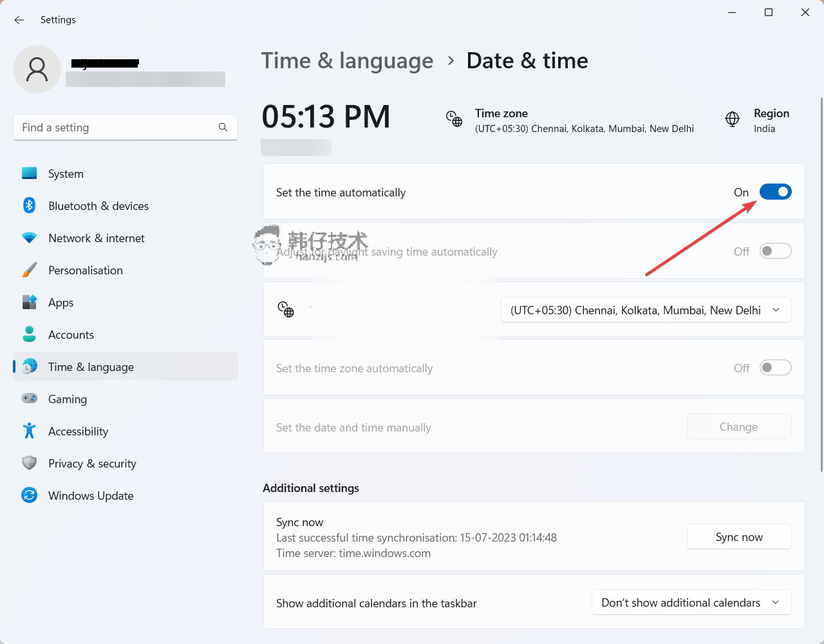Enable Set the time zone automatically
The image size is (824, 644).
775,368
